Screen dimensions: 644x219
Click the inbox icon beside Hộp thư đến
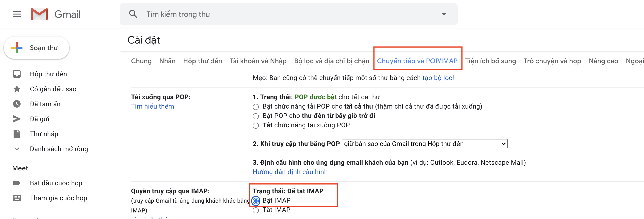[x=17, y=74]
